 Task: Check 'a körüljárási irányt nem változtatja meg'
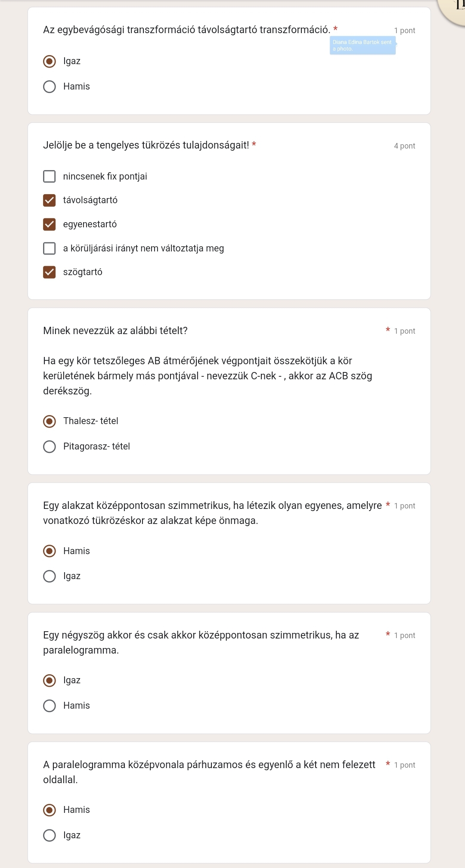pos(50,248)
